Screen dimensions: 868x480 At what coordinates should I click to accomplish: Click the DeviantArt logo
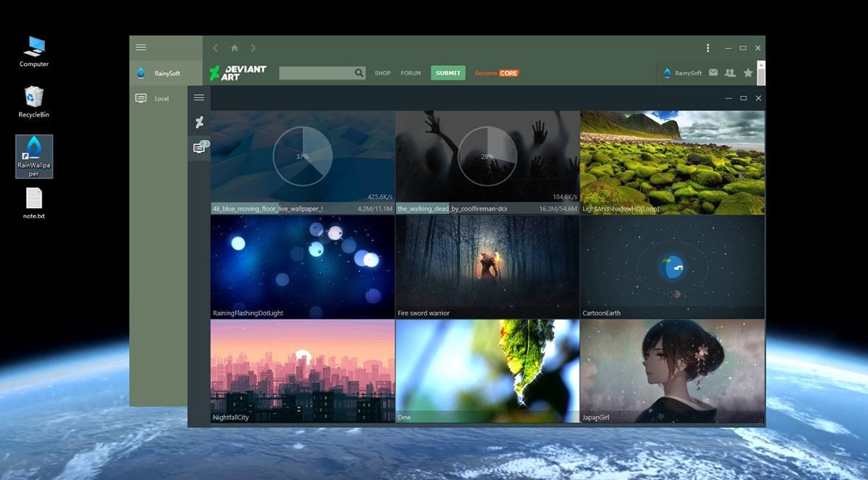coord(238,72)
